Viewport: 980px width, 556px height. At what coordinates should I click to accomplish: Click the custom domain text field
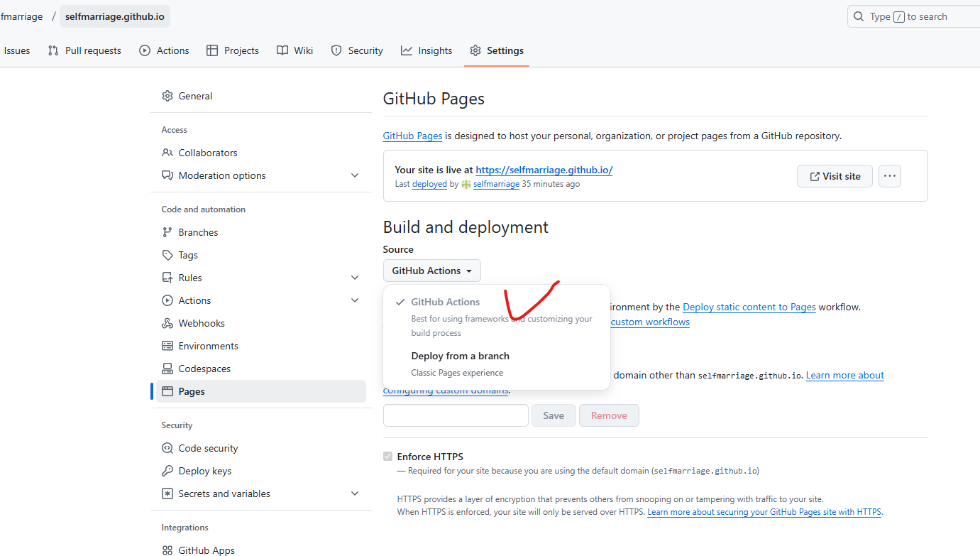point(456,415)
